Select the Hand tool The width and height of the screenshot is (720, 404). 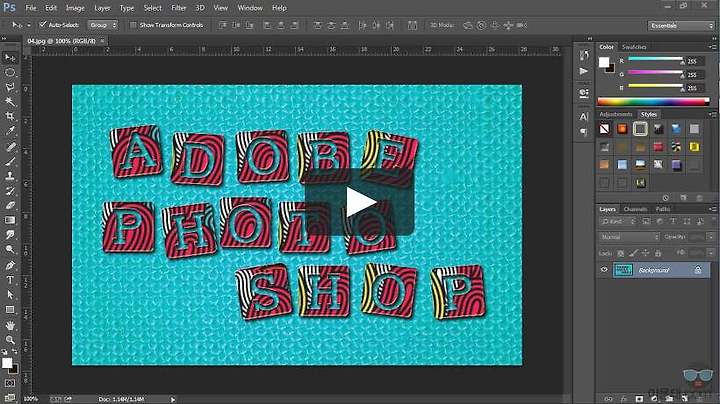(10, 325)
